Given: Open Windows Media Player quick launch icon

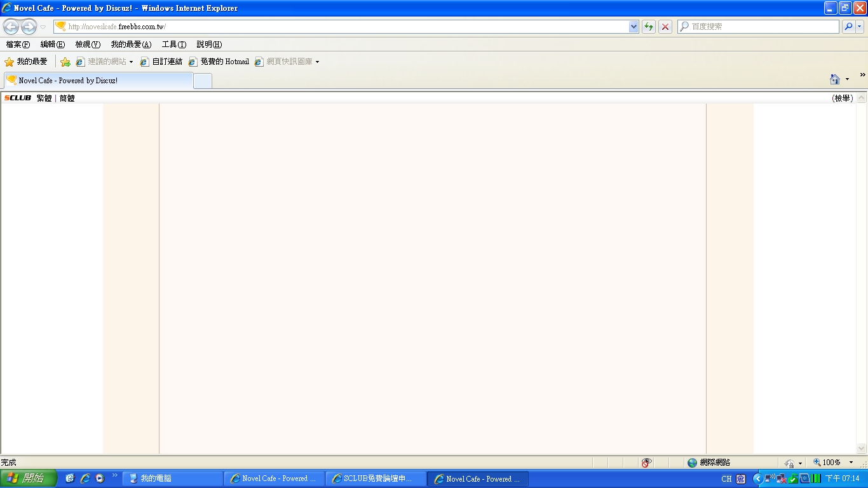Looking at the screenshot, I should (100, 478).
